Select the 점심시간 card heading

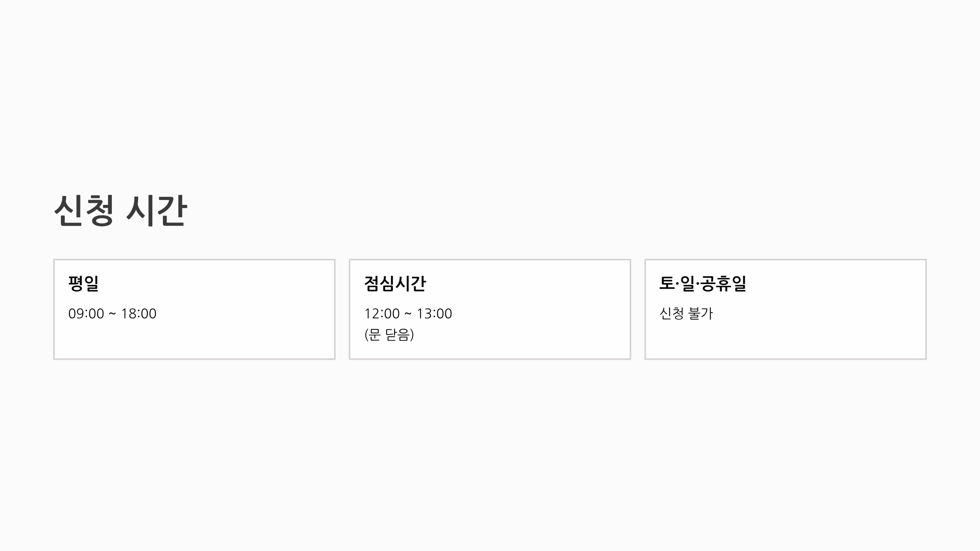(395, 283)
